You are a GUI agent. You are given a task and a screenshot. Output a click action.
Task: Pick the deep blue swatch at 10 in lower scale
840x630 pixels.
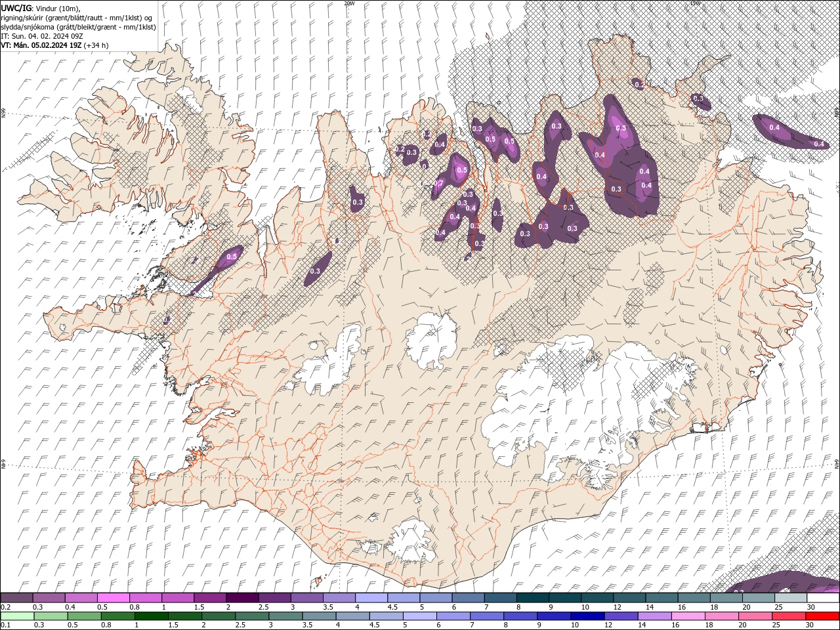tap(588, 616)
